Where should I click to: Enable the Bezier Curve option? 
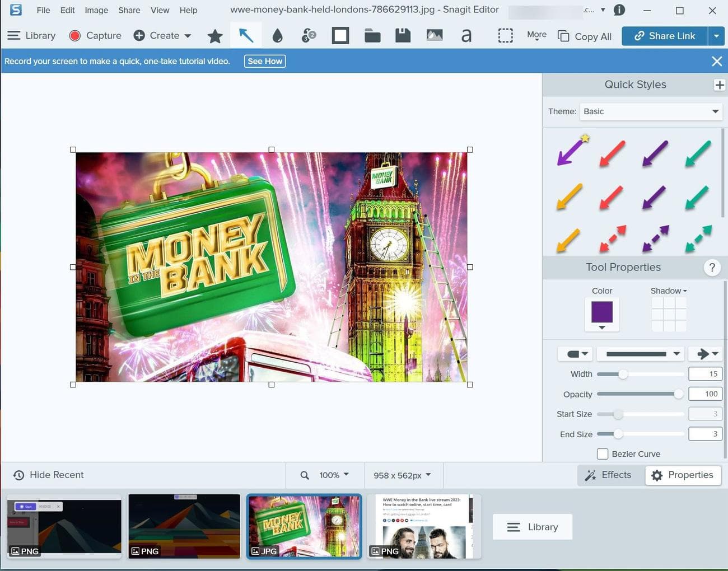(x=602, y=453)
